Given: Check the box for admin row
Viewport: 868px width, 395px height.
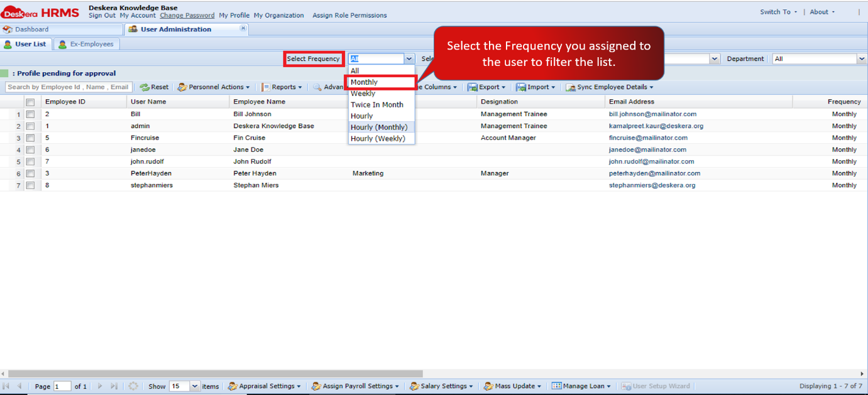Looking at the screenshot, I should click(x=30, y=126).
